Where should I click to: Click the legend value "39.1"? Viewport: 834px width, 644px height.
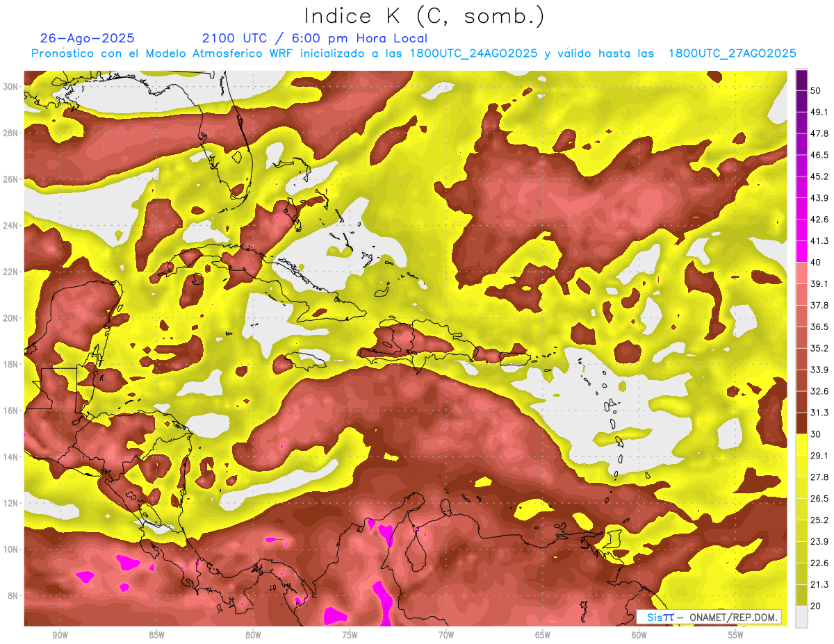click(x=819, y=284)
